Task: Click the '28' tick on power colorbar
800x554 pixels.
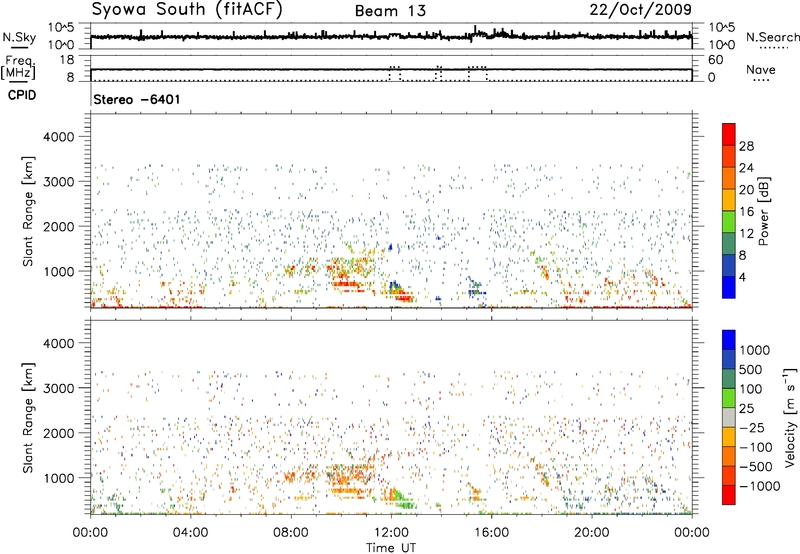Action: tap(746, 146)
